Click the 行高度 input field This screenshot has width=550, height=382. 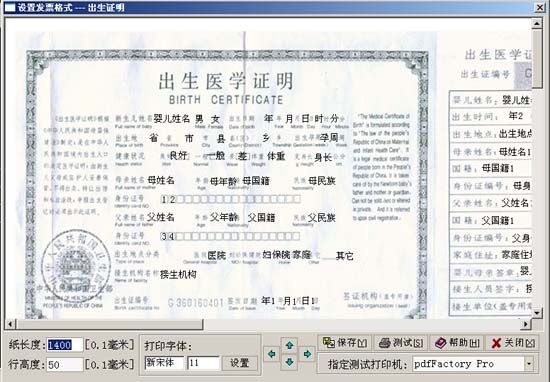(x=65, y=365)
